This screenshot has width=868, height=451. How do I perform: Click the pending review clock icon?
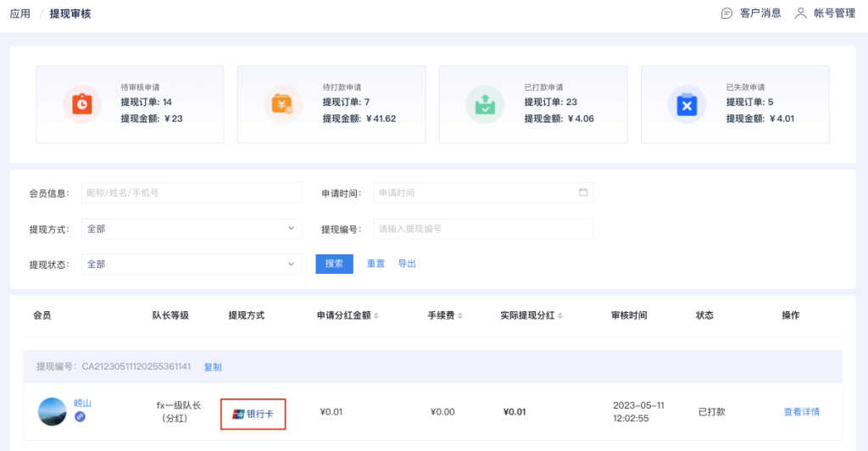tap(82, 104)
